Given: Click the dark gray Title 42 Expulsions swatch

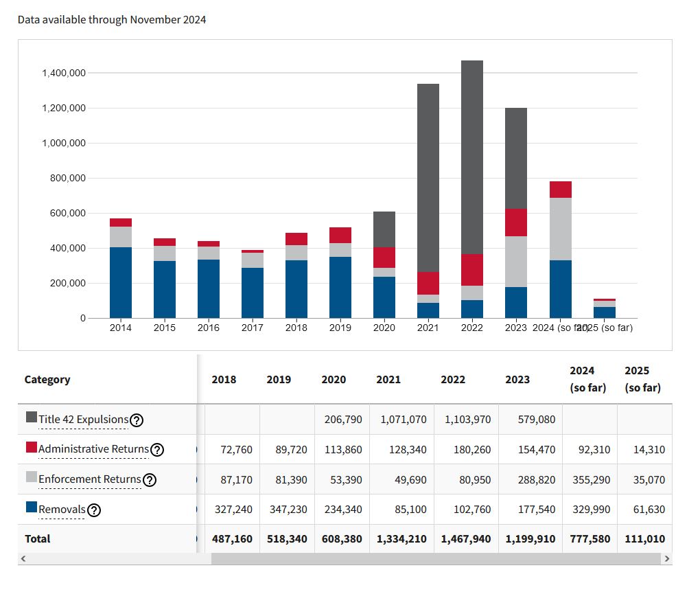Looking at the screenshot, I should 32,417.
